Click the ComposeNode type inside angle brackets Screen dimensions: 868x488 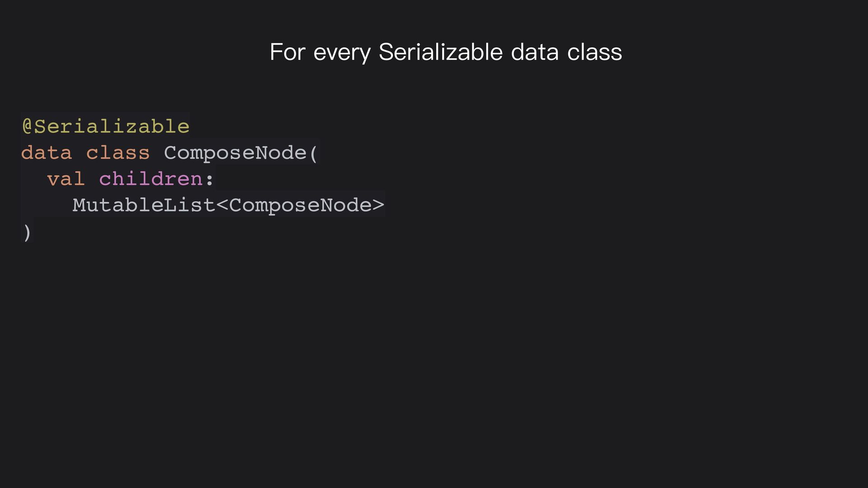[x=301, y=206]
